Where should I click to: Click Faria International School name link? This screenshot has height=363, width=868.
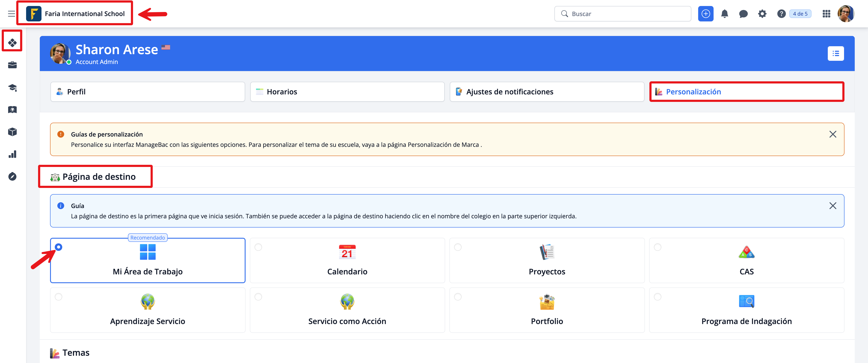pos(84,14)
